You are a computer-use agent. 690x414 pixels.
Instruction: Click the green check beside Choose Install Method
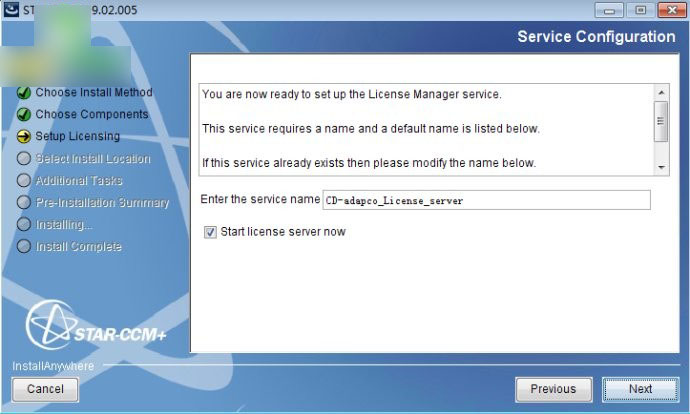23,93
